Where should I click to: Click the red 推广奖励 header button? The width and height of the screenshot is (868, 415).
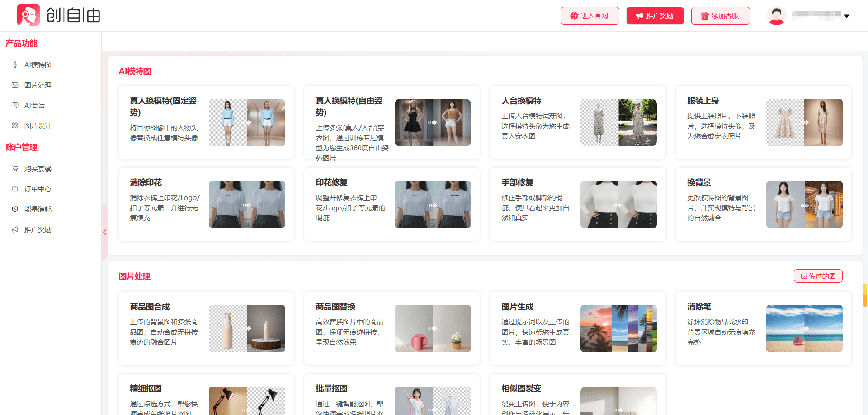click(655, 16)
